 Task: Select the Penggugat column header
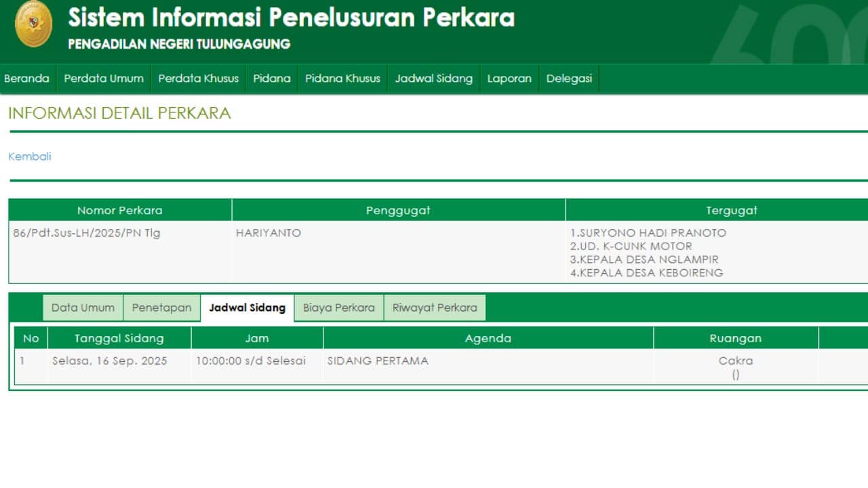coord(398,210)
